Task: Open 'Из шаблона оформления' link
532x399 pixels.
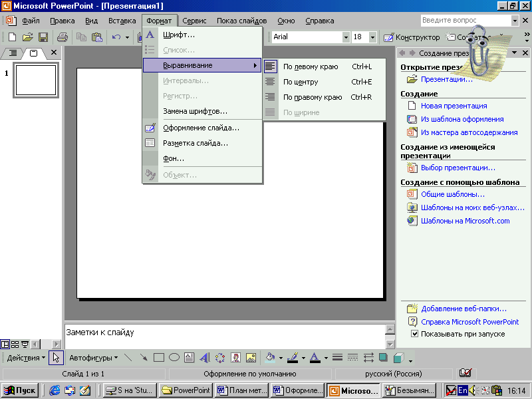Action: (462, 119)
